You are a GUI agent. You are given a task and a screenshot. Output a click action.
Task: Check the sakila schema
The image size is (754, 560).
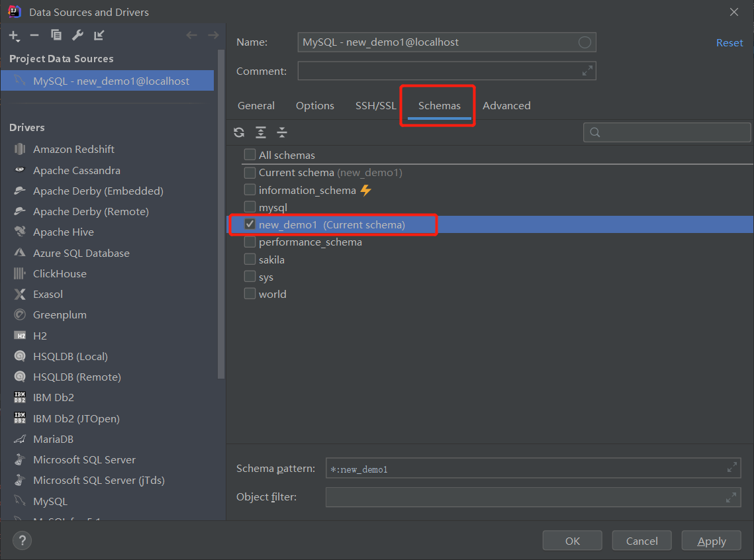click(x=250, y=259)
